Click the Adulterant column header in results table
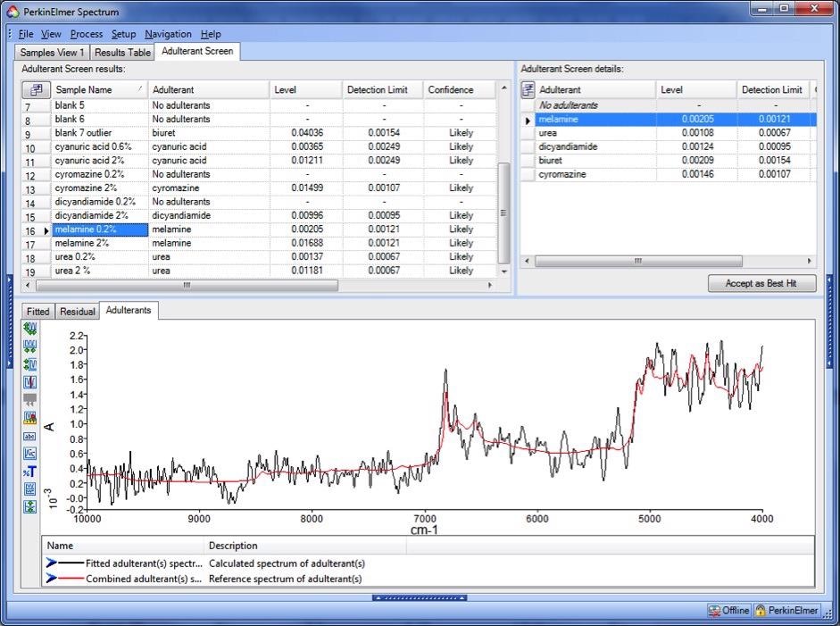This screenshot has width=840, height=626. [208, 89]
